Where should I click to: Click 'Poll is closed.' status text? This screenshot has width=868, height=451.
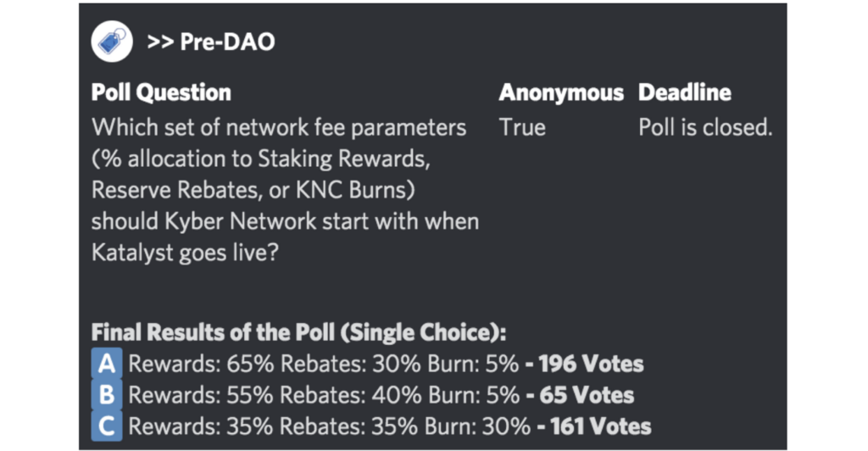(x=705, y=127)
